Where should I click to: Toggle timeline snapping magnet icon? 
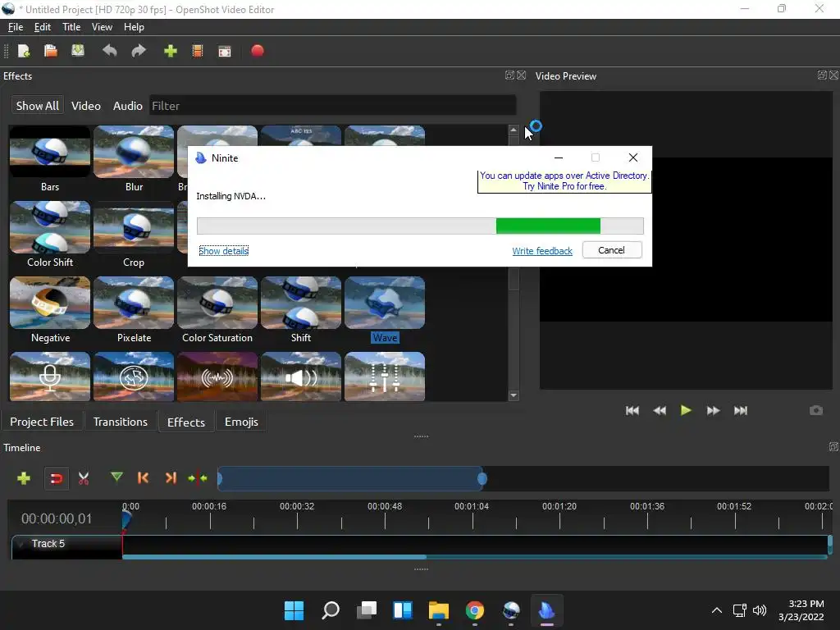click(x=57, y=478)
